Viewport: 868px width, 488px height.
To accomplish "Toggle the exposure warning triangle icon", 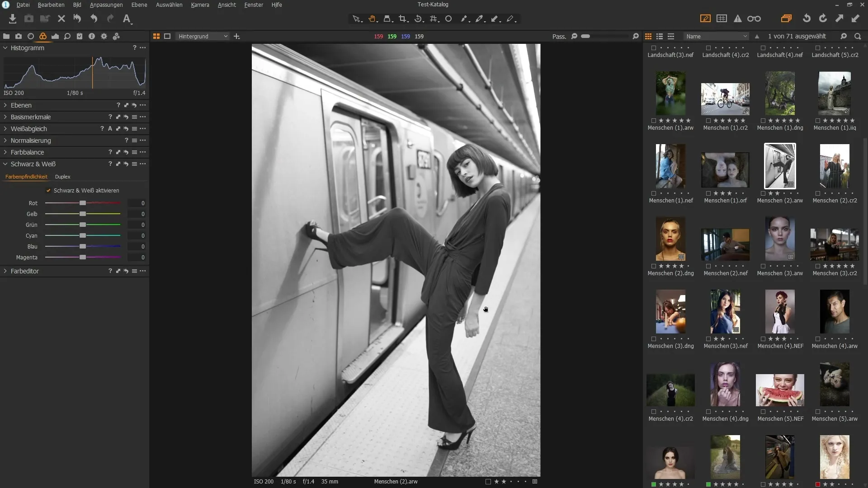I will [738, 19].
